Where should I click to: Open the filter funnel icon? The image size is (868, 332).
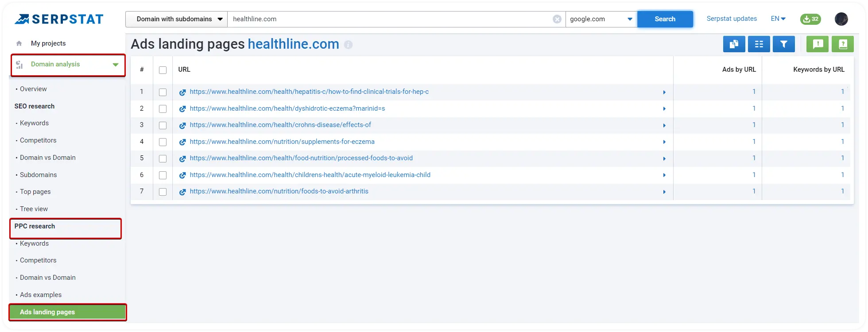783,44
